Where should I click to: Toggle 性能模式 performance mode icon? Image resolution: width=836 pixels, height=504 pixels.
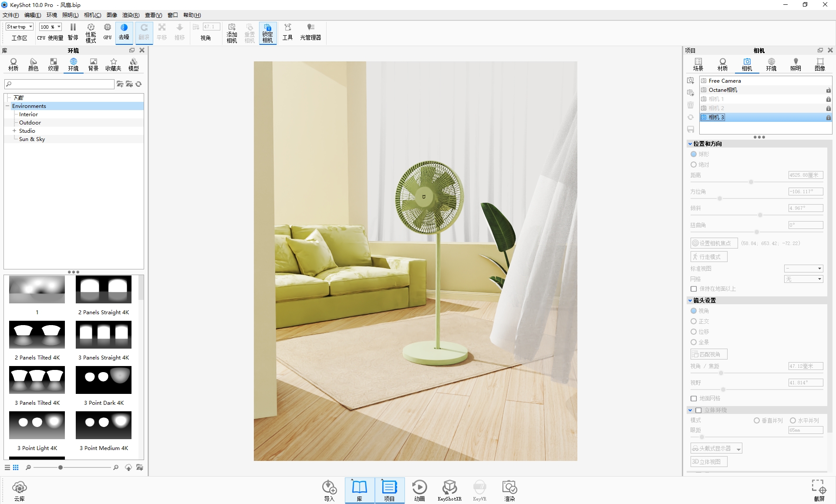pyautogui.click(x=91, y=33)
